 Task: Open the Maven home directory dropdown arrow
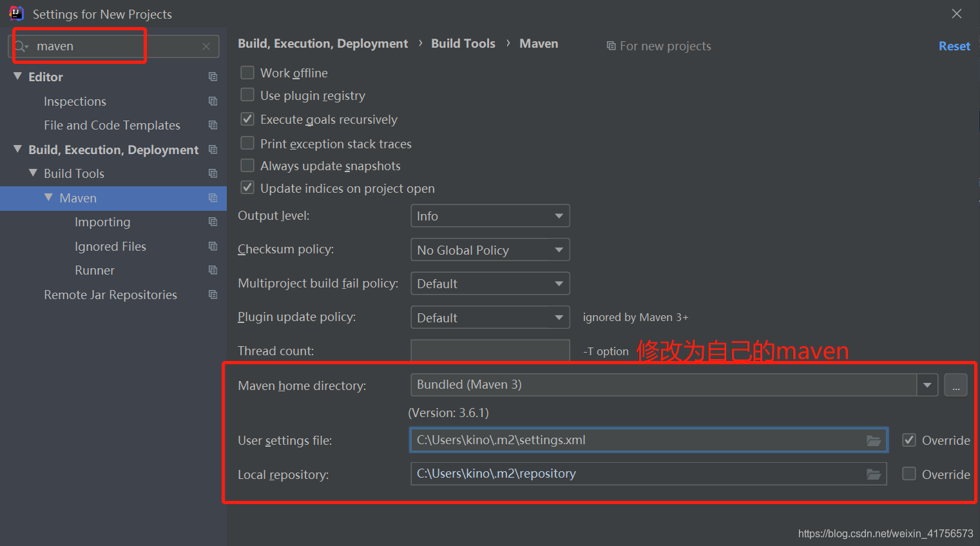click(927, 385)
